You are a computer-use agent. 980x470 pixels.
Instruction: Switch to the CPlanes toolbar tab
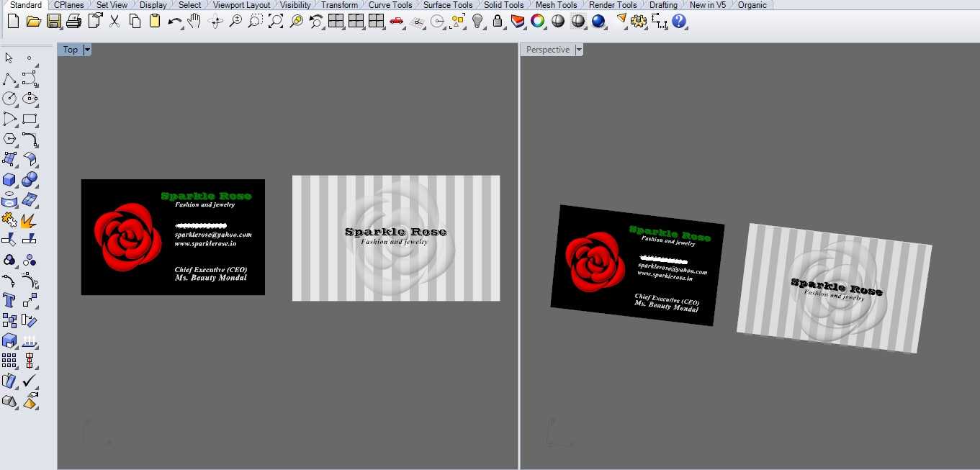pos(69,5)
